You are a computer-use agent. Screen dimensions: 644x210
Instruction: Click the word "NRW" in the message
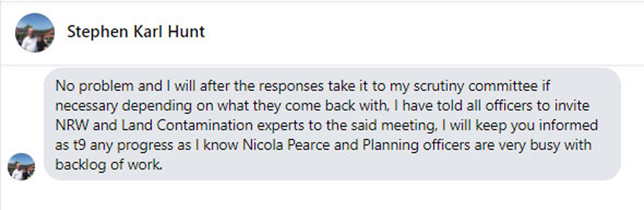point(71,125)
